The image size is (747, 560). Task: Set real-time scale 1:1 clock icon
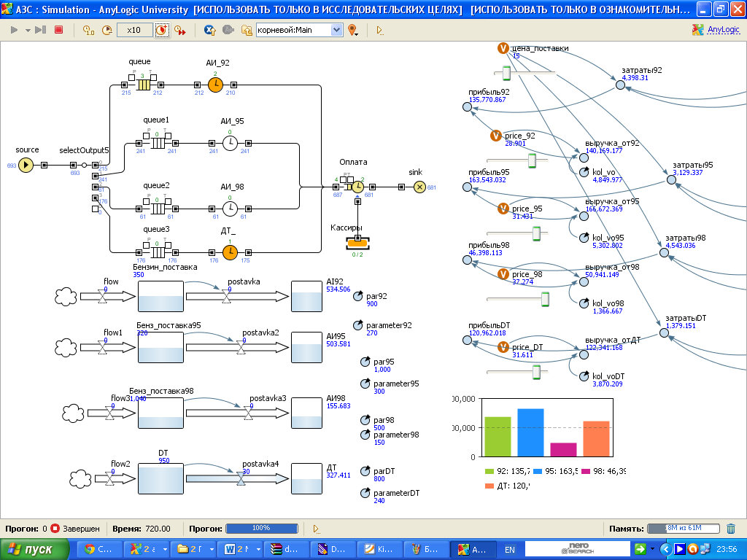tap(88, 30)
